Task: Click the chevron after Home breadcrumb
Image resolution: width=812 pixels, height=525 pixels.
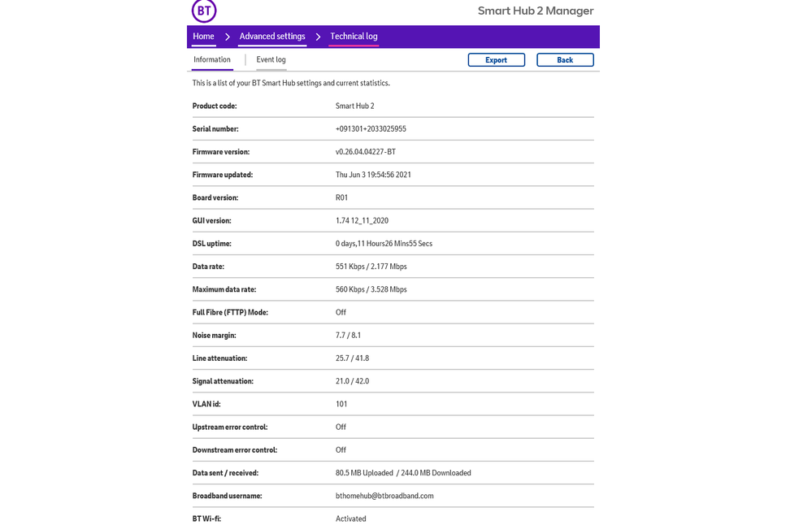Action: 228,37
